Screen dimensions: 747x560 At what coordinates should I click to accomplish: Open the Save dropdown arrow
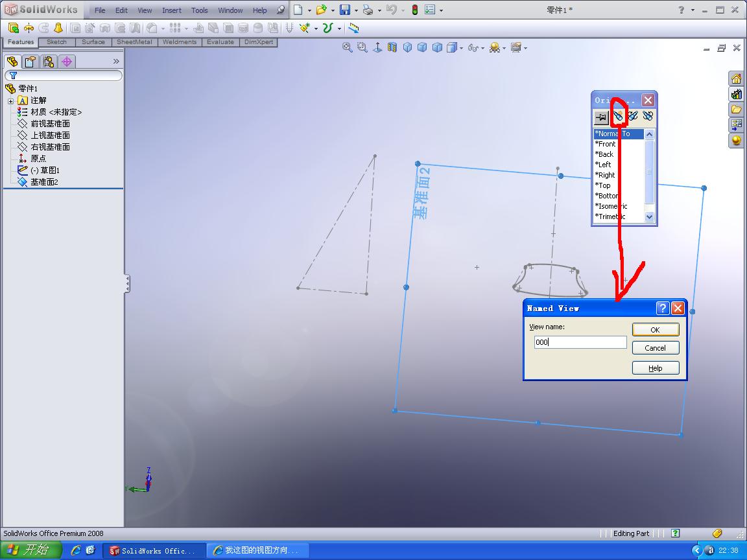pyautogui.click(x=356, y=10)
